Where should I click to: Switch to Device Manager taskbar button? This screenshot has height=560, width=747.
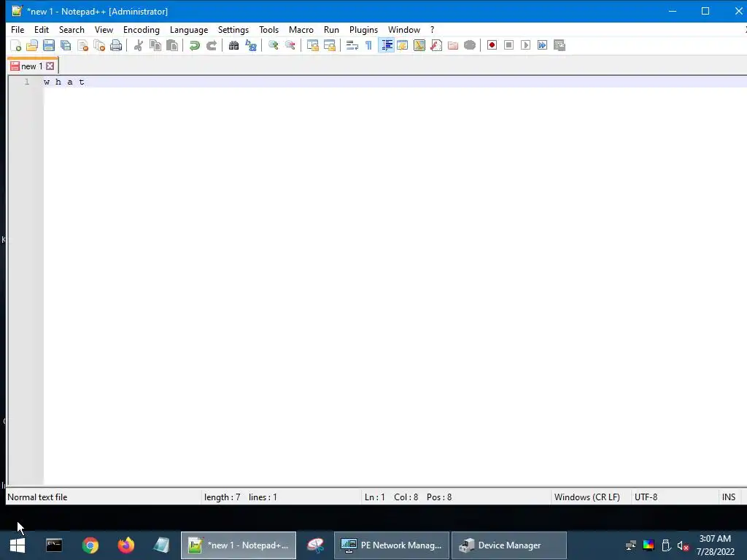(508, 545)
